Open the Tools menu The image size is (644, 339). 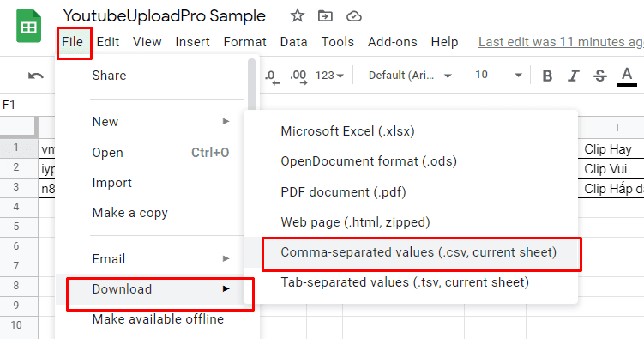(338, 42)
